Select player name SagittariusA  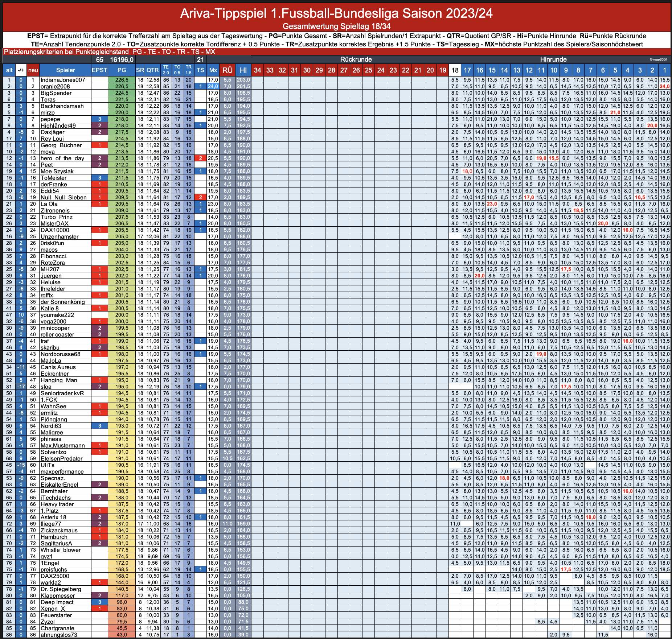click(56, 543)
